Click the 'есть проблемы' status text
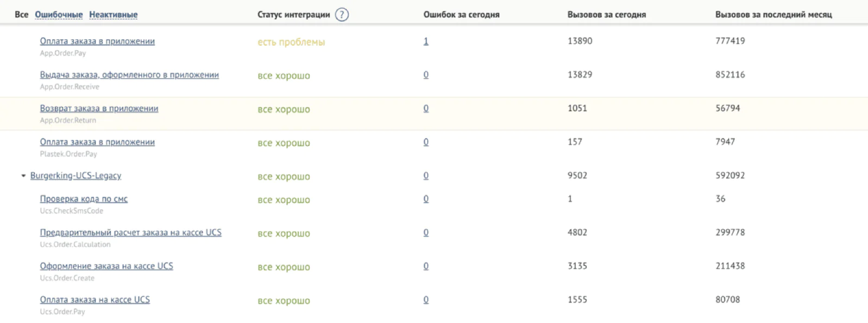The image size is (868, 323). [291, 42]
